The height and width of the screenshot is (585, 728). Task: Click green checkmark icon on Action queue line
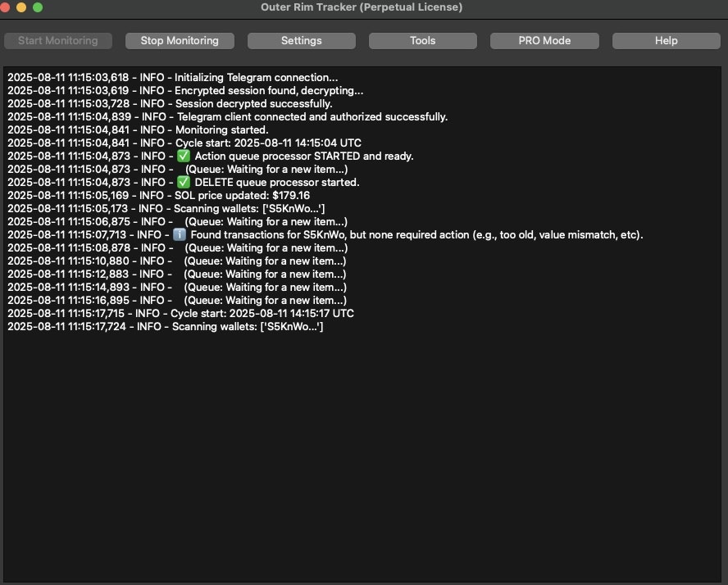click(184, 156)
